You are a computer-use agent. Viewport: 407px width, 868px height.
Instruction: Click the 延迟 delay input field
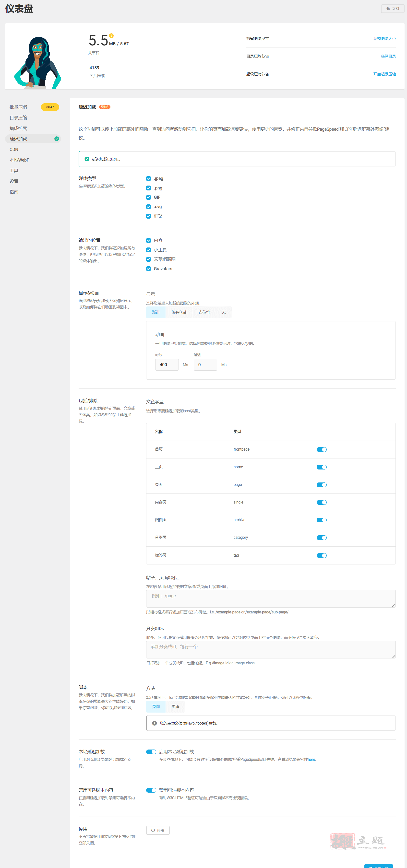[205, 365]
